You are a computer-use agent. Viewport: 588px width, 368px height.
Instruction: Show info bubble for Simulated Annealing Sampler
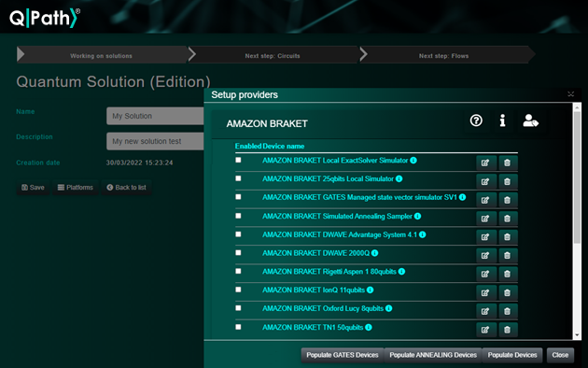[418, 216]
